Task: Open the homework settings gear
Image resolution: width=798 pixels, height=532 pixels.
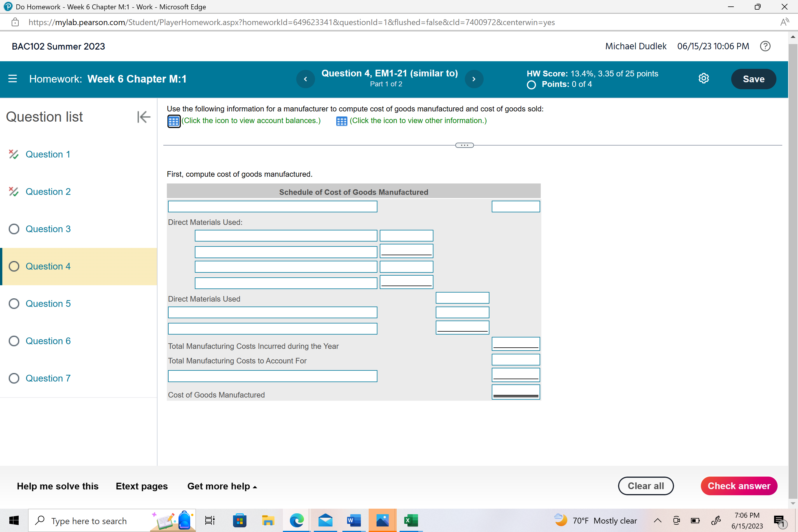Action: tap(703, 79)
